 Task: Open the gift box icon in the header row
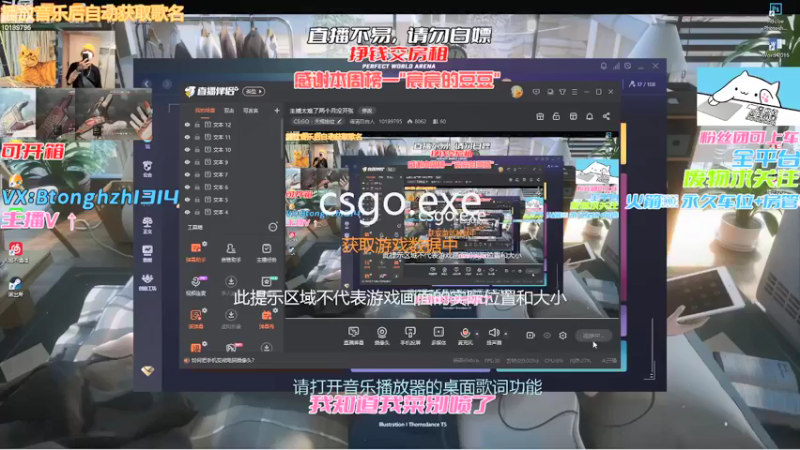point(540,116)
